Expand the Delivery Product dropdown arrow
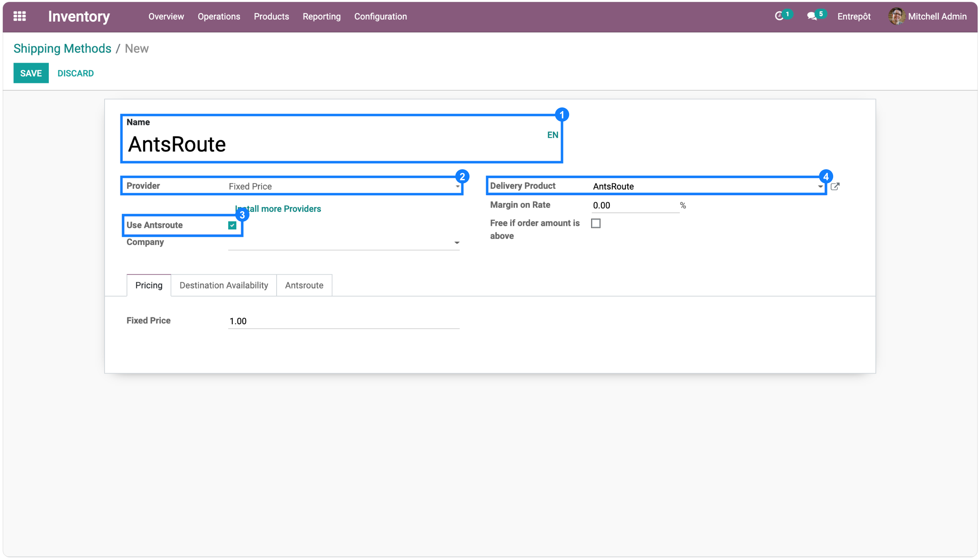The image size is (980, 559). (x=820, y=187)
